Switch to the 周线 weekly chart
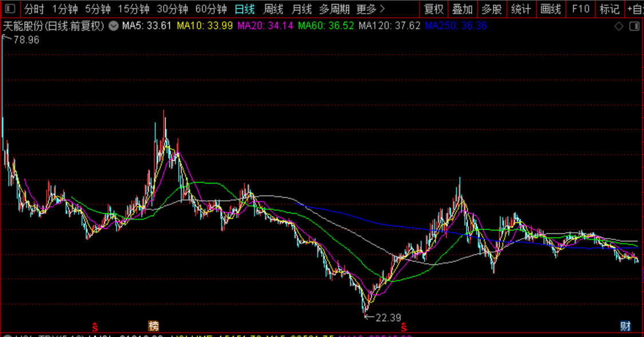The width and height of the screenshot is (644, 337). coord(273,9)
